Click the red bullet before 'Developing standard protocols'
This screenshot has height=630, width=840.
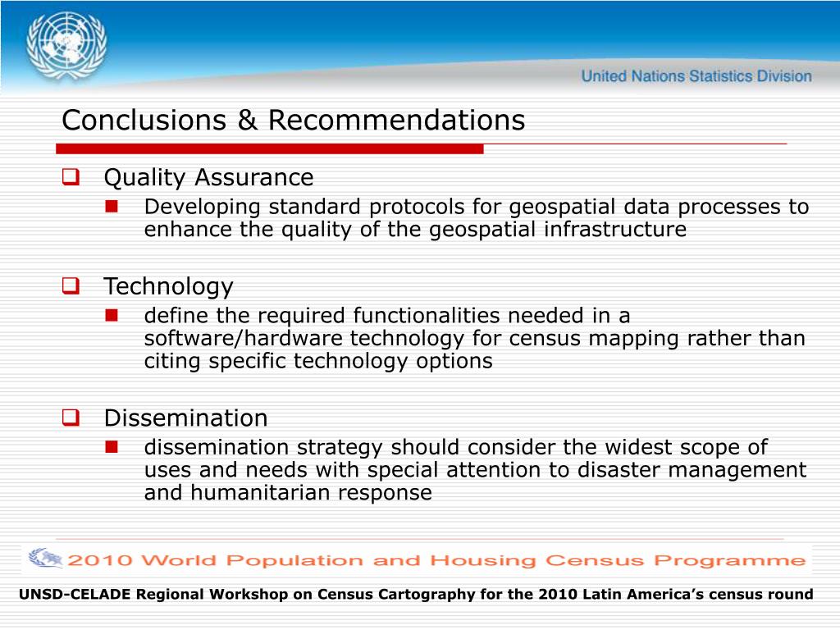112,206
